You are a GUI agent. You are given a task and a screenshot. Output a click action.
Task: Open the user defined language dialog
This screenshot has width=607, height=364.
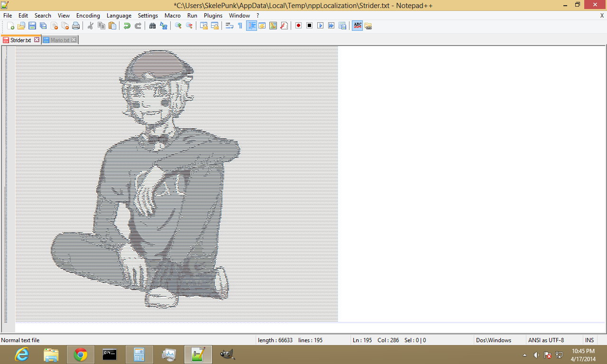(x=262, y=26)
